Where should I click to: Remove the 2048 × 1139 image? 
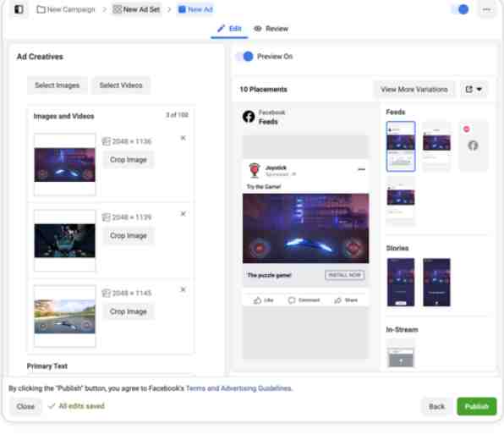(x=183, y=214)
